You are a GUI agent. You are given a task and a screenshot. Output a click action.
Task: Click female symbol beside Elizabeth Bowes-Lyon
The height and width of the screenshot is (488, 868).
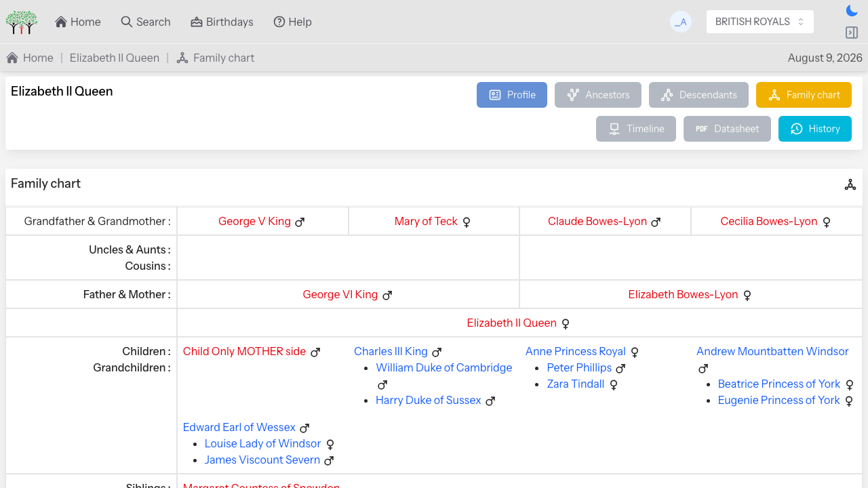(x=747, y=295)
